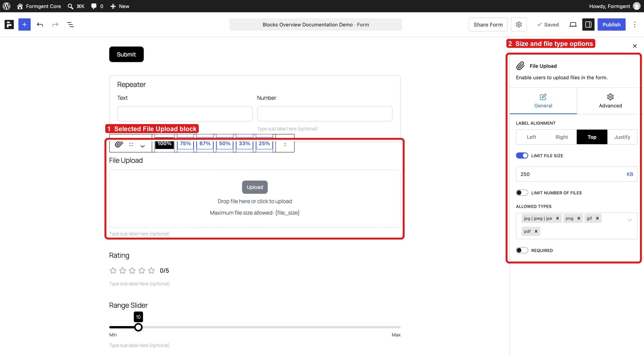644x355 pixels.
Task: Set label alignment to Right
Action: click(x=561, y=137)
